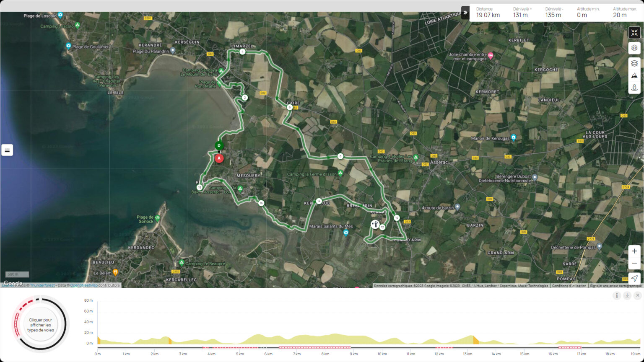
Task: Open the OpenStreetMap attribution link
Action: point(83,285)
